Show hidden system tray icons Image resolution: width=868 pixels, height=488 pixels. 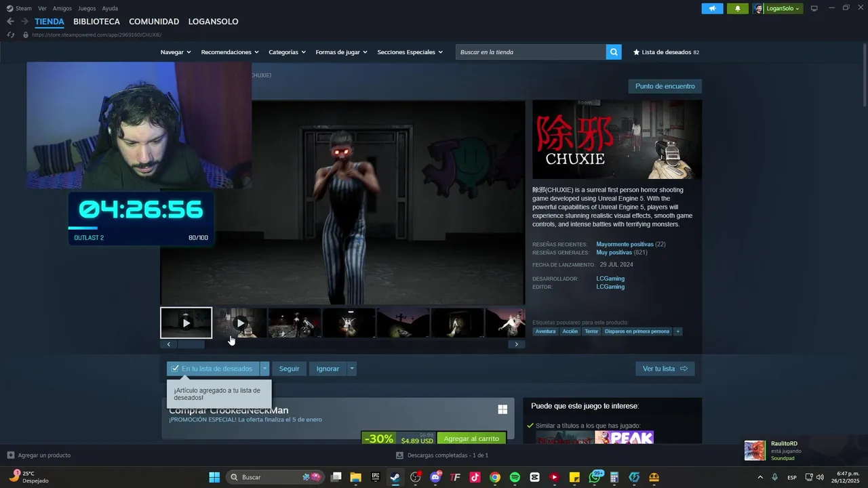759,477
